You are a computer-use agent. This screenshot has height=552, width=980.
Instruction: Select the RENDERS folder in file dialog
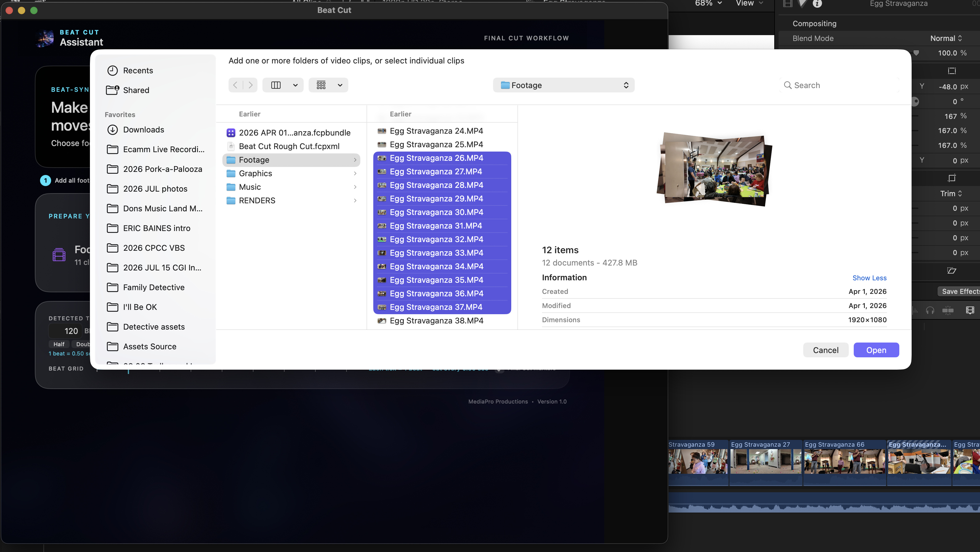pos(291,201)
